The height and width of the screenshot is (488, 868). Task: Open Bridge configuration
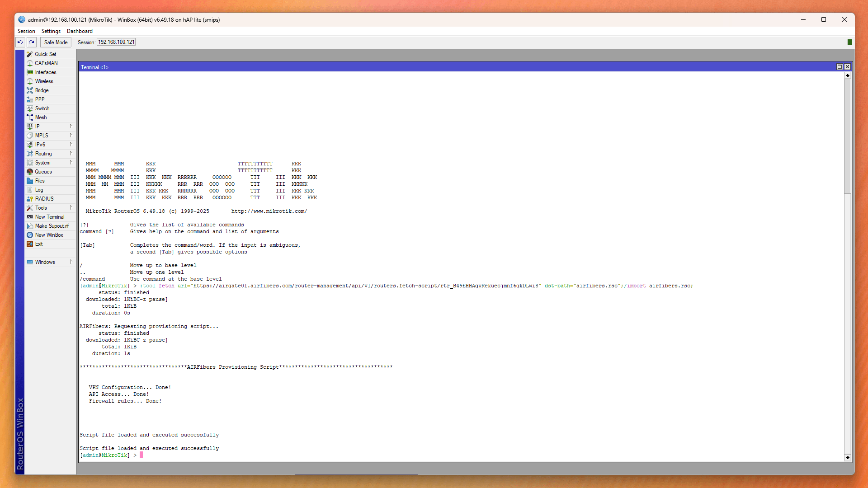tap(42, 90)
